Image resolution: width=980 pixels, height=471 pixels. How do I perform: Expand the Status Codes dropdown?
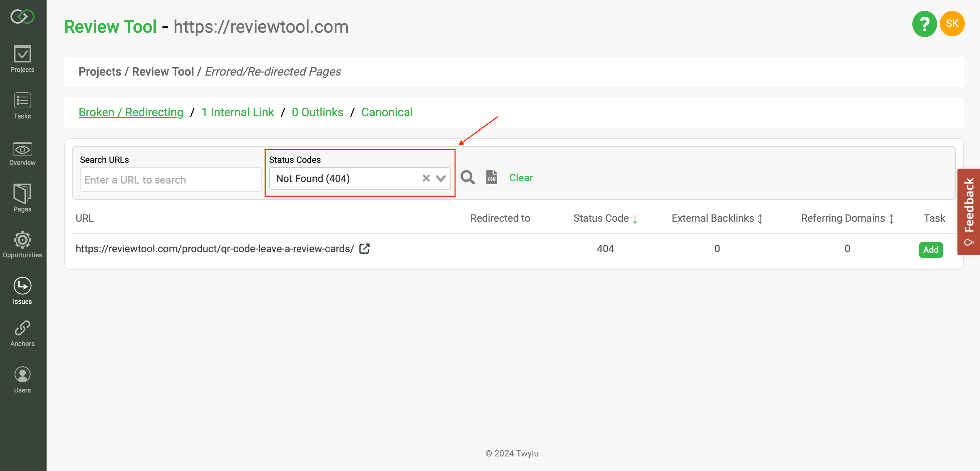coord(442,178)
